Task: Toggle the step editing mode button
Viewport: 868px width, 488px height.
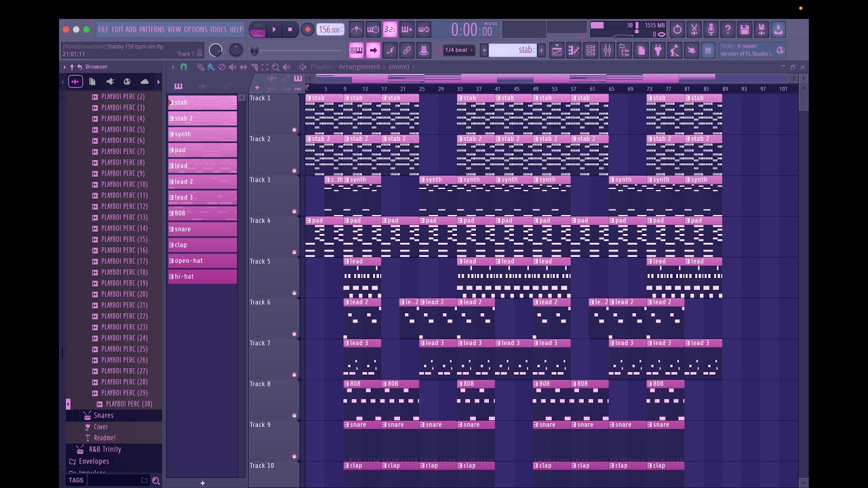Action: [390, 50]
